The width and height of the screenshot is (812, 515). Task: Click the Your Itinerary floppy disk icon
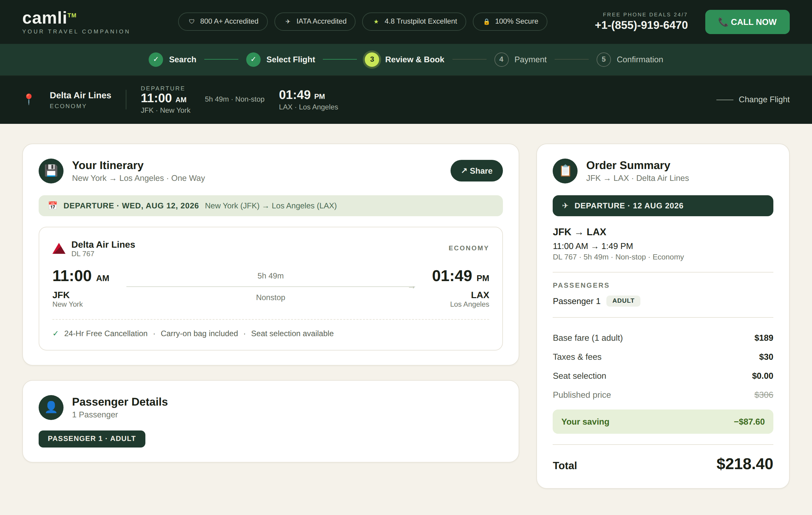[51, 171]
